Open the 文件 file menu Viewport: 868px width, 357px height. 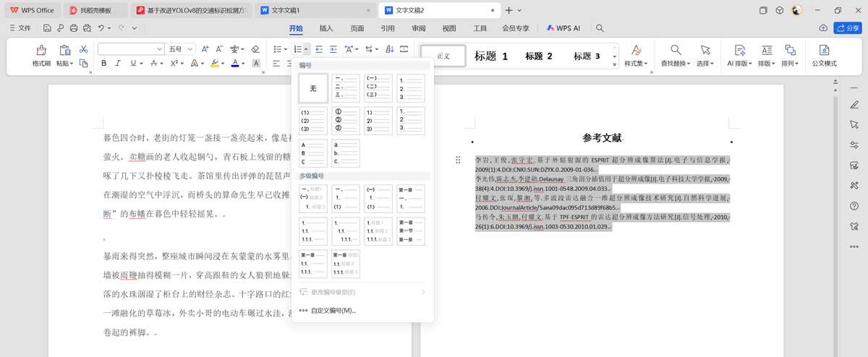tap(20, 28)
